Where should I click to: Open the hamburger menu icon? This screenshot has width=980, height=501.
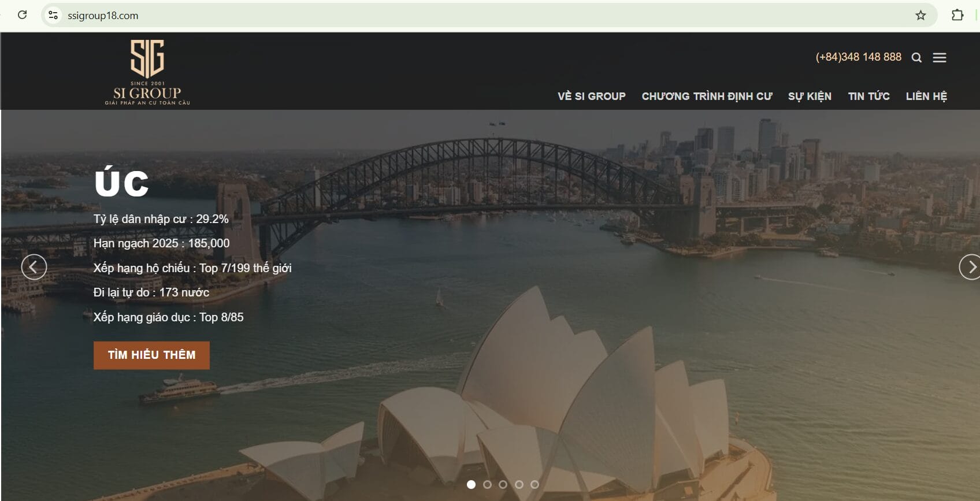940,57
